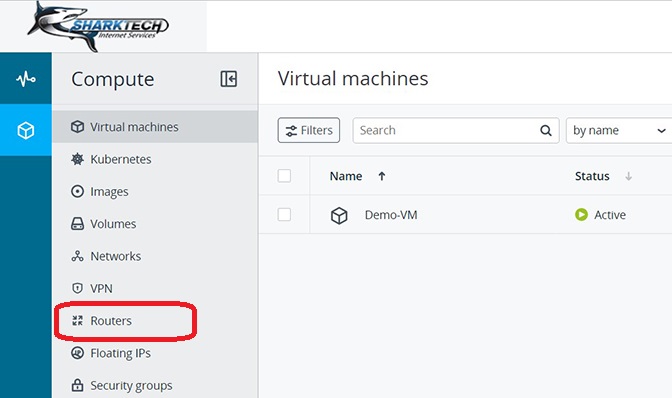
Task: Toggle the select-all header checkbox
Action: click(284, 176)
